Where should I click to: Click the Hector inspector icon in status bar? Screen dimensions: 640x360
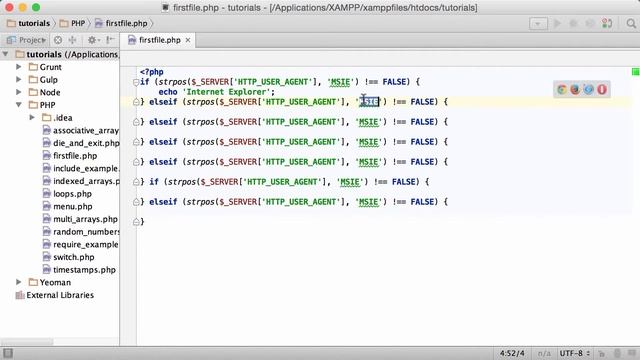[618, 353]
